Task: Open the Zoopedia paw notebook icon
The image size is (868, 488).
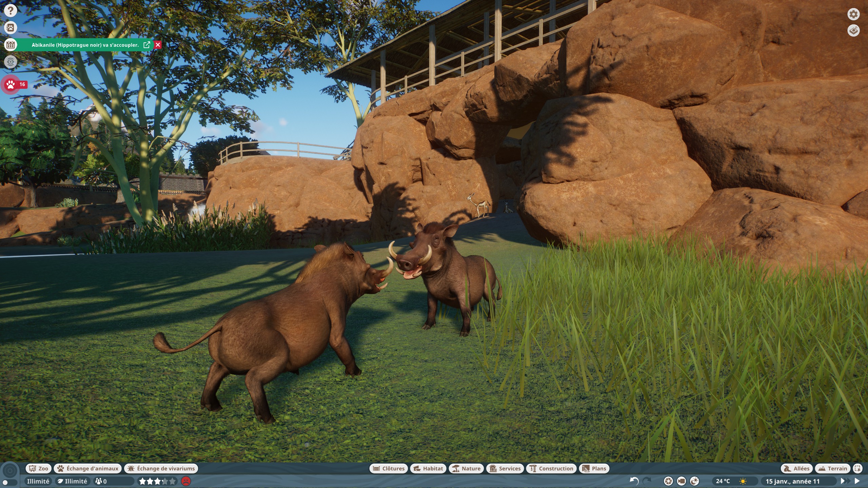Action: [11, 27]
